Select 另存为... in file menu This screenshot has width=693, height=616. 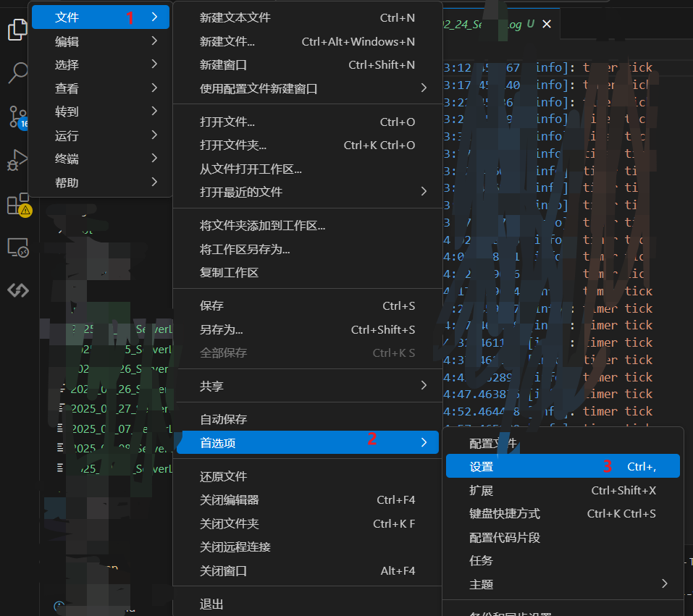221,329
